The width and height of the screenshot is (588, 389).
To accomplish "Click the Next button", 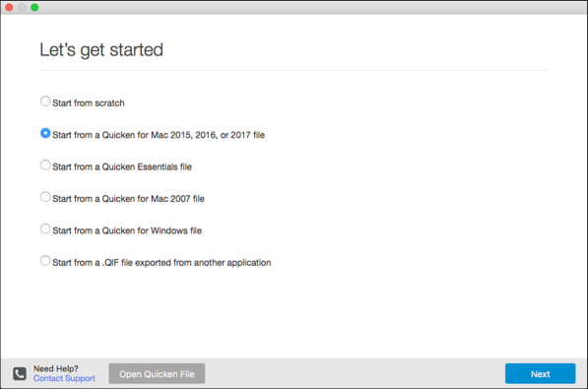I will pos(540,373).
